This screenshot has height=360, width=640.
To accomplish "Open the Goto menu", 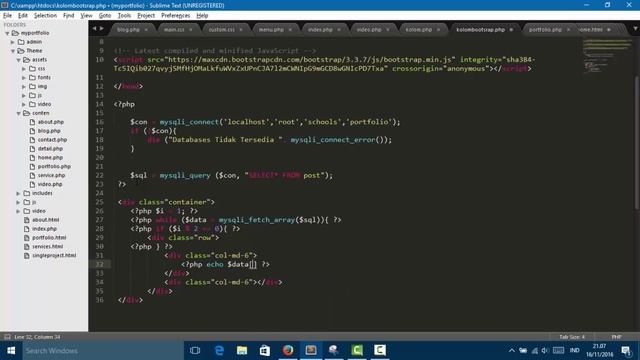I will click(104, 16).
